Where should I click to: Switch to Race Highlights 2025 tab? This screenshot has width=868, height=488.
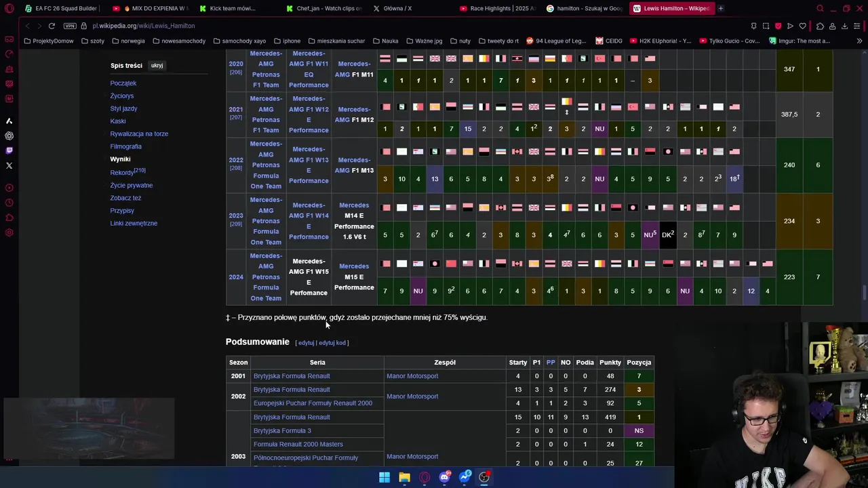497,8
